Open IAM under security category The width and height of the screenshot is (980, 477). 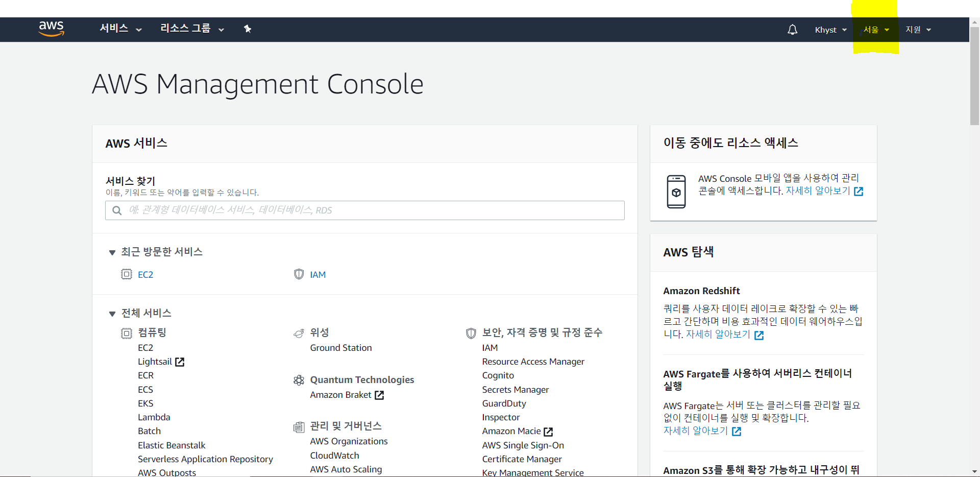click(x=490, y=348)
